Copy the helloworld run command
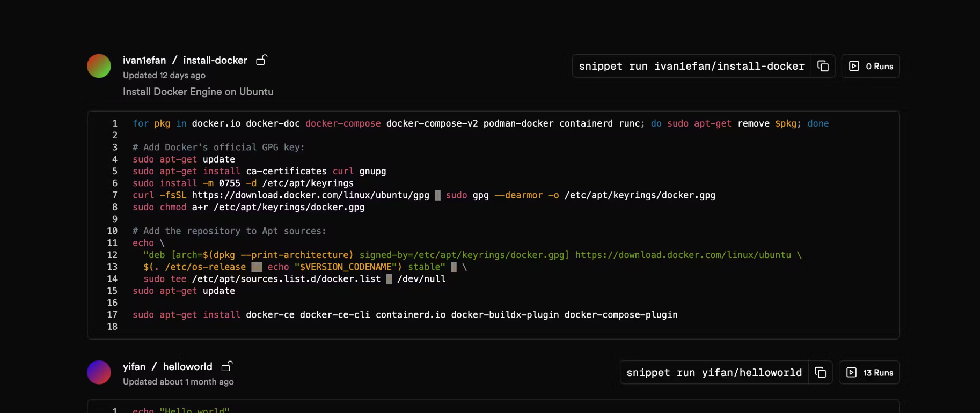 coord(820,372)
